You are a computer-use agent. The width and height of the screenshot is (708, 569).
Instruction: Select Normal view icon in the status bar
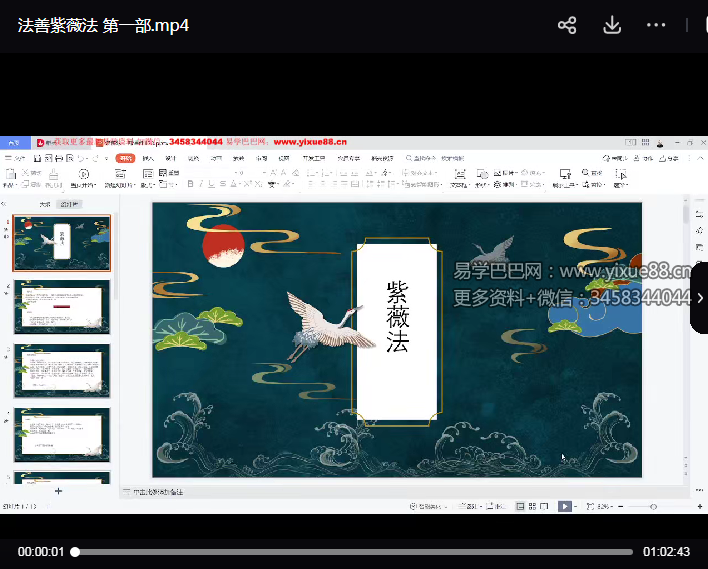[x=520, y=506]
